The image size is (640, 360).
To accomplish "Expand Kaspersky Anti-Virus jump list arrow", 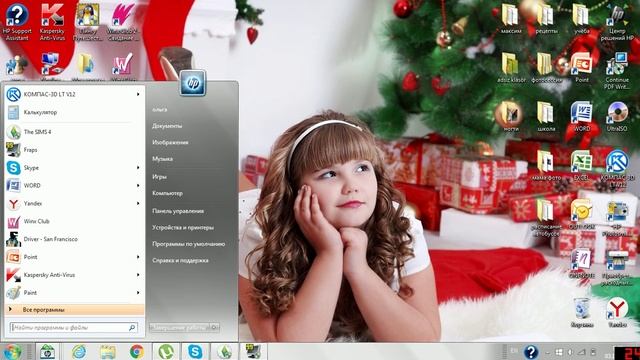I will [x=138, y=275].
